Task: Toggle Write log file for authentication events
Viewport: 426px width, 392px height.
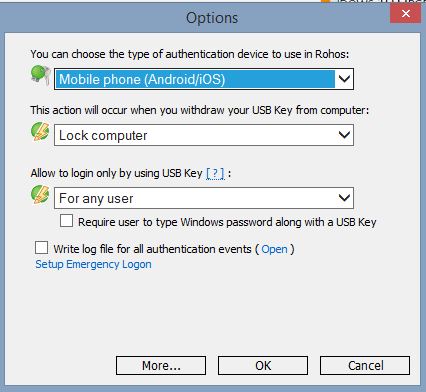Action: tap(41, 248)
